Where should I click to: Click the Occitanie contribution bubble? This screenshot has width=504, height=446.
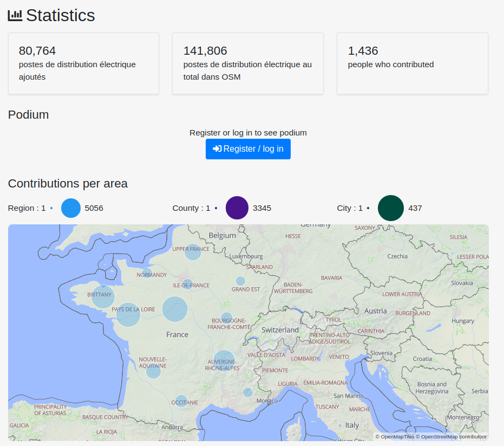coord(181,401)
